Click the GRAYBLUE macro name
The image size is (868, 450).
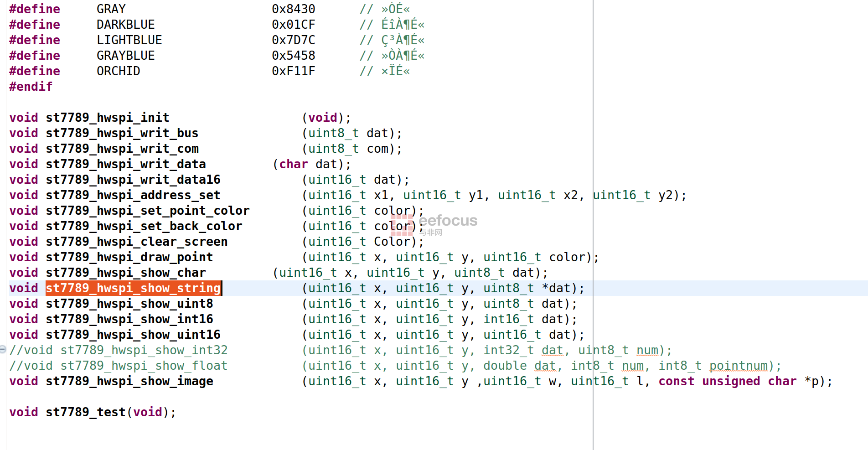pyautogui.click(x=126, y=56)
